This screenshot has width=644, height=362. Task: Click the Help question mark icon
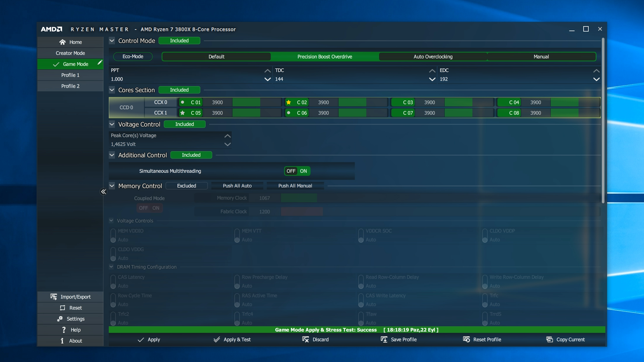pos(64,330)
